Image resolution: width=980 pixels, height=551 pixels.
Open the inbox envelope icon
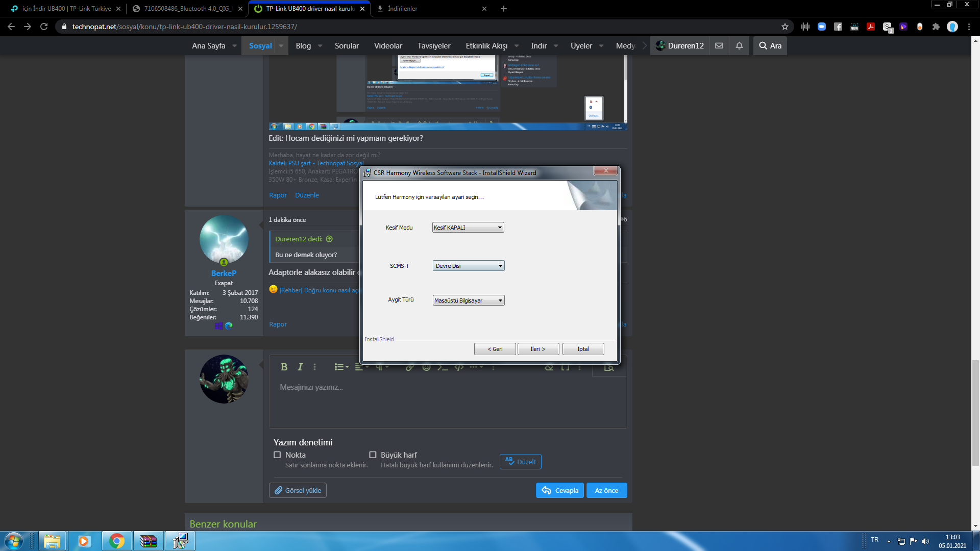click(719, 45)
